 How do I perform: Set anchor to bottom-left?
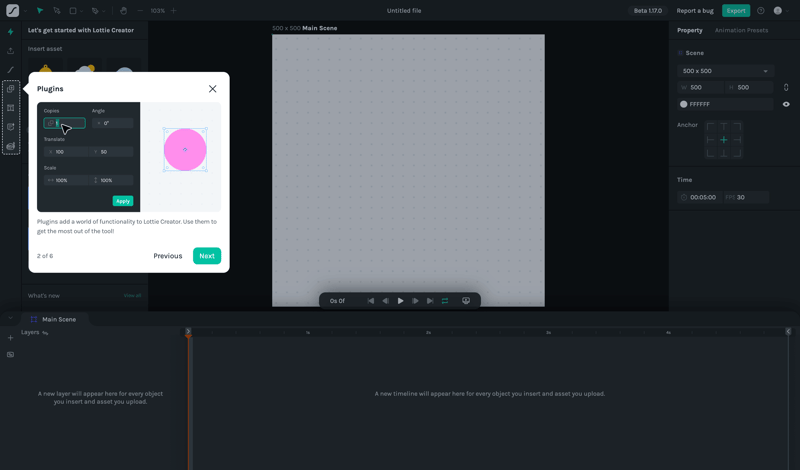click(711, 153)
